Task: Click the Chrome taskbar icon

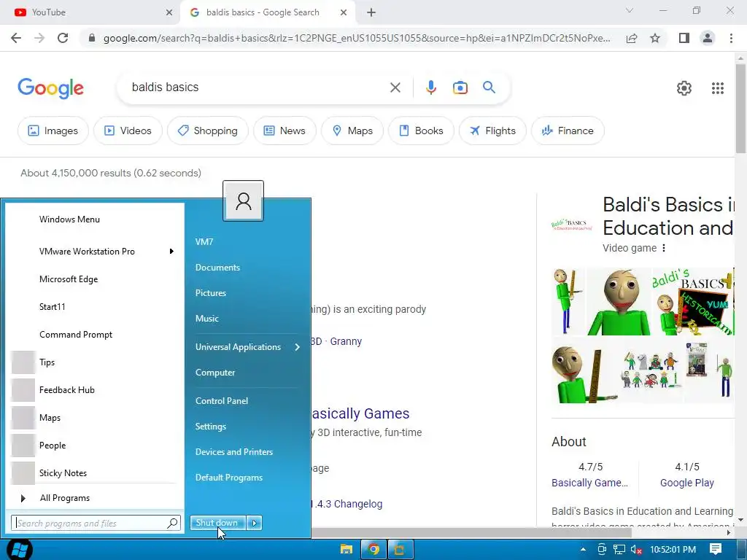Action: (x=373, y=550)
